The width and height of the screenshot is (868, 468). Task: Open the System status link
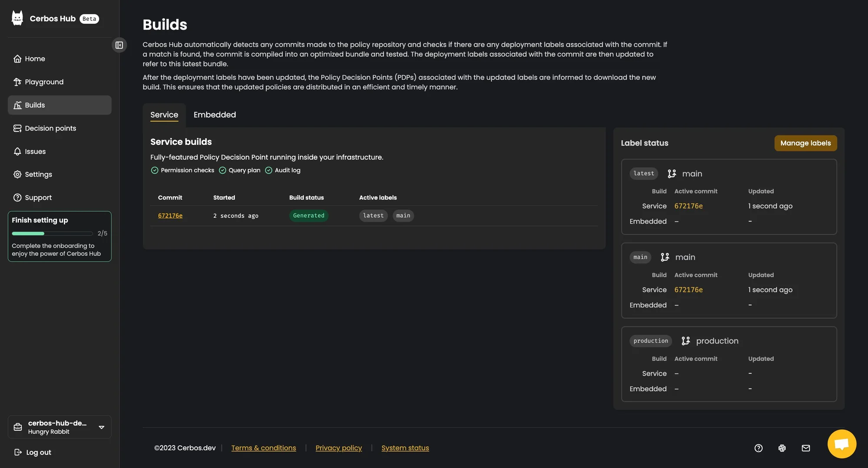405,448
